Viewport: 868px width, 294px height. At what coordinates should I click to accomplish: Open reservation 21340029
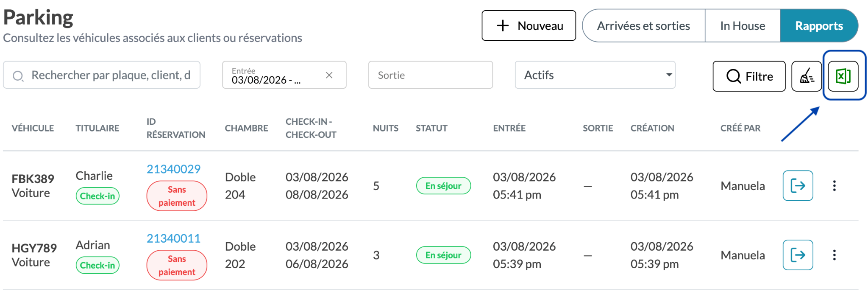point(173,169)
